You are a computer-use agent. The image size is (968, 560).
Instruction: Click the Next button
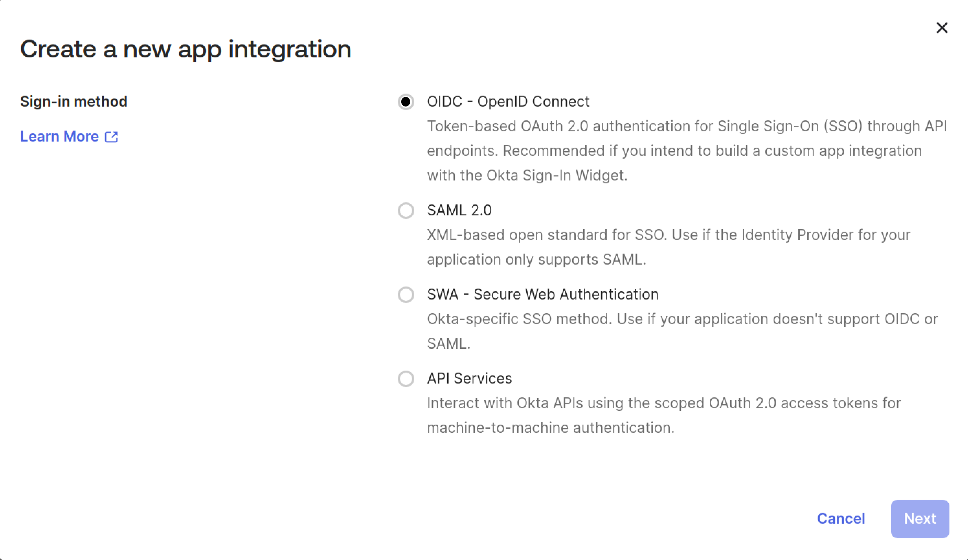click(x=920, y=518)
